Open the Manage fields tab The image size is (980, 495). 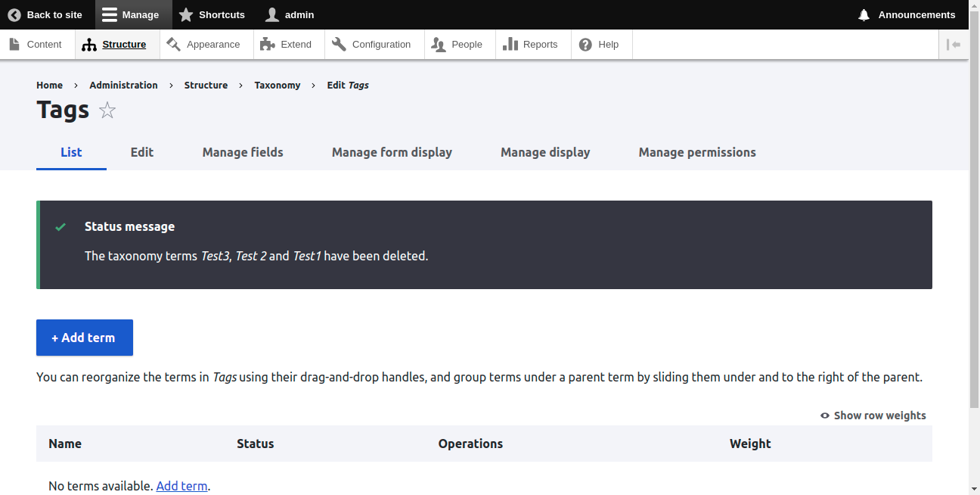pyautogui.click(x=243, y=152)
